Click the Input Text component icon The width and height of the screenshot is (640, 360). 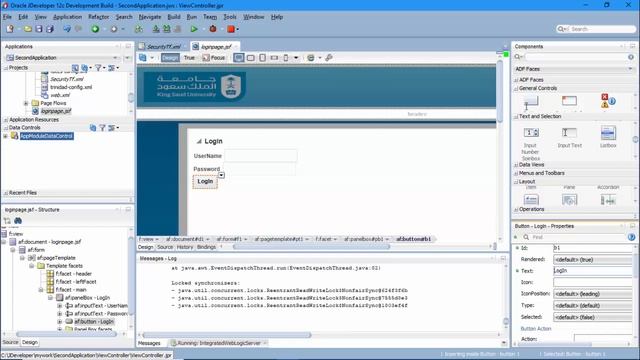pyautogui.click(x=569, y=133)
